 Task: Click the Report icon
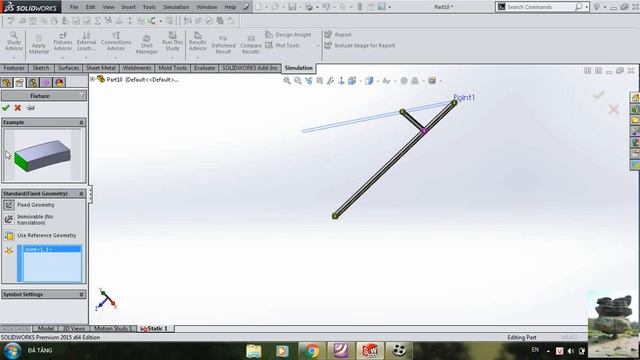click(x=328, y=35)
